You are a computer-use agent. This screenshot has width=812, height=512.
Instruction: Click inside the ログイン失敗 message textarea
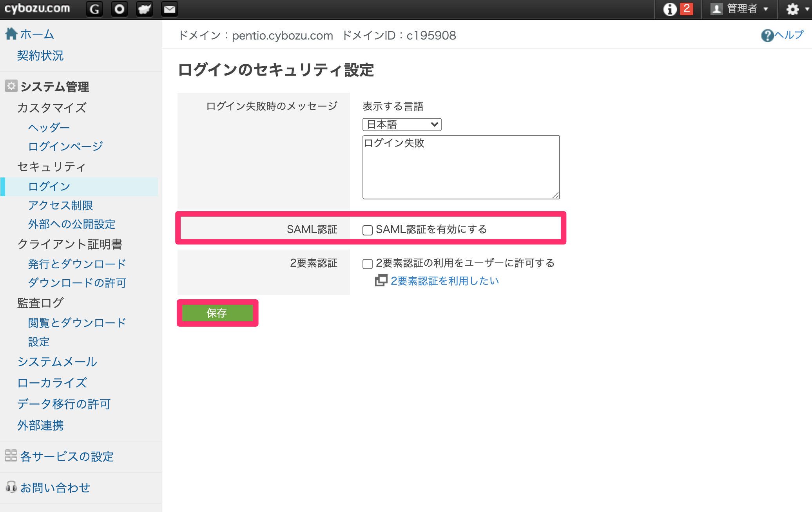[x=461, y=167]
